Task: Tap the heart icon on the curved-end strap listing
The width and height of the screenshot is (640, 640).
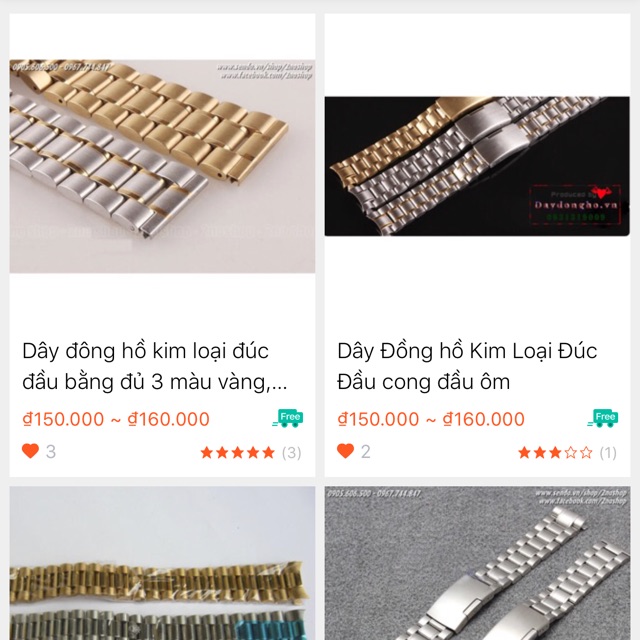Action: (345, 451)
